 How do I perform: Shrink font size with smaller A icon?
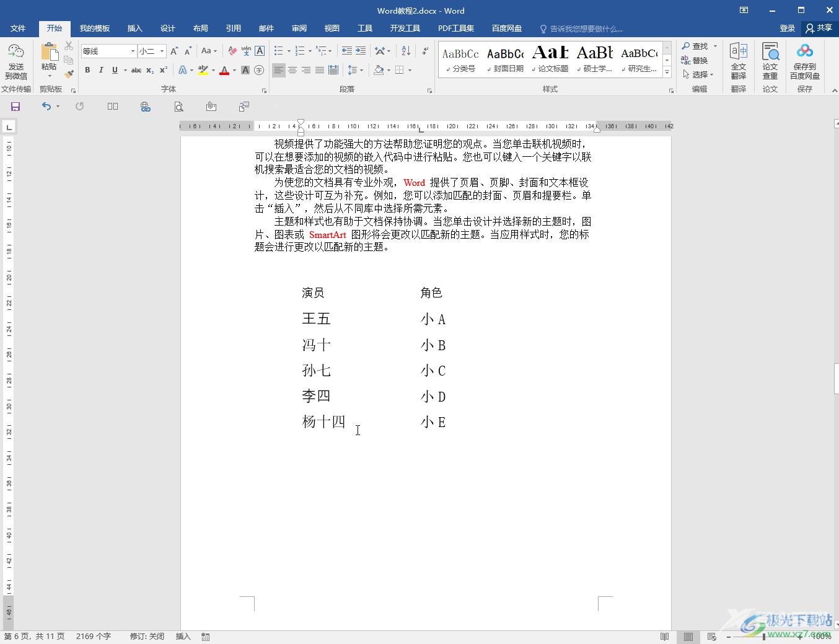point(188,51)
